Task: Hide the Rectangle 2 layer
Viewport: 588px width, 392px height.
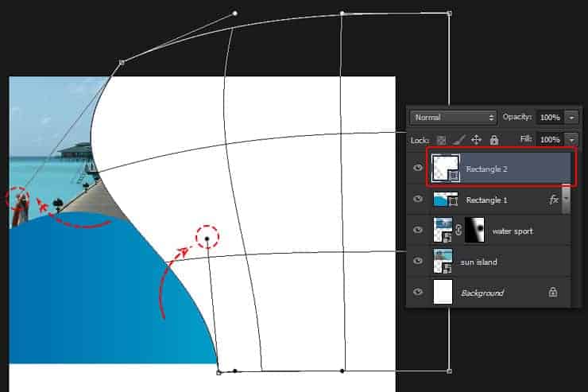Action: pos(418,169)
